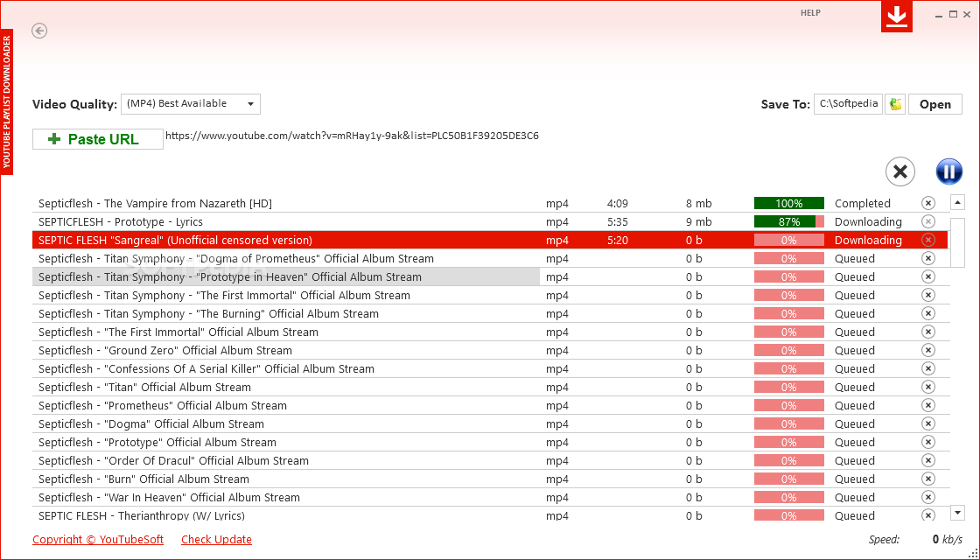The image size is (980, 560).
Task: Select 'Confessions Of A Serial Killer' title
Action: coord(206,368)
